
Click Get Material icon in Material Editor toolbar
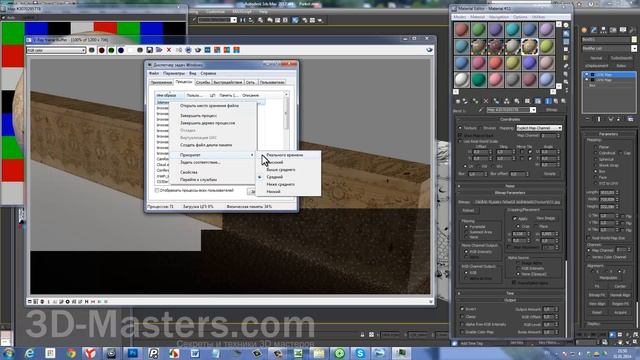(458, 101)
